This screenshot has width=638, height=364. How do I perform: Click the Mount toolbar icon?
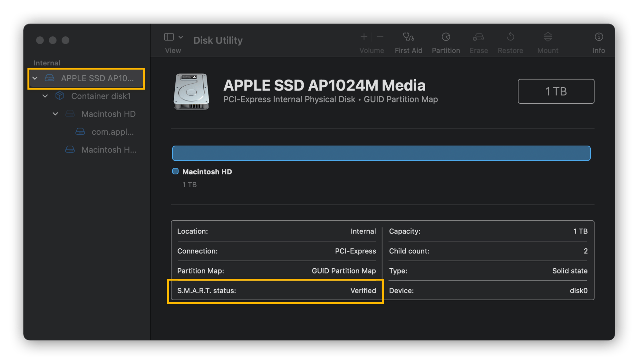point(547,37)
